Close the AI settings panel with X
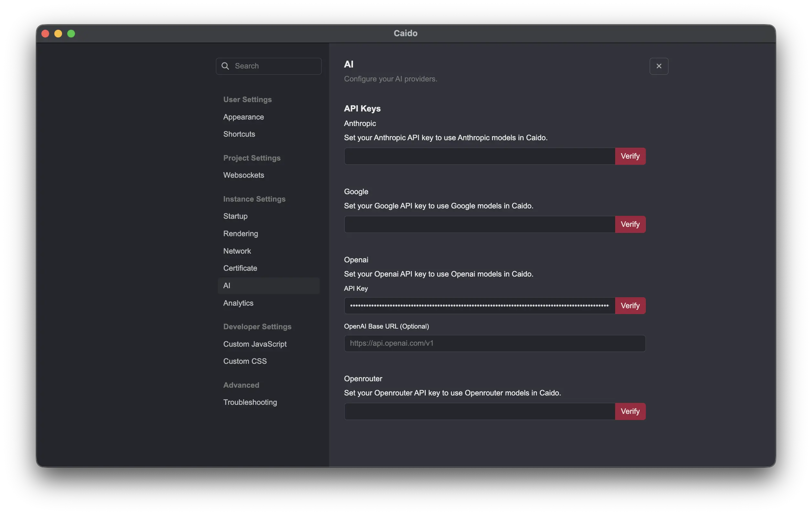This screenshot has height=515, width=812. [x=658, y=66]
